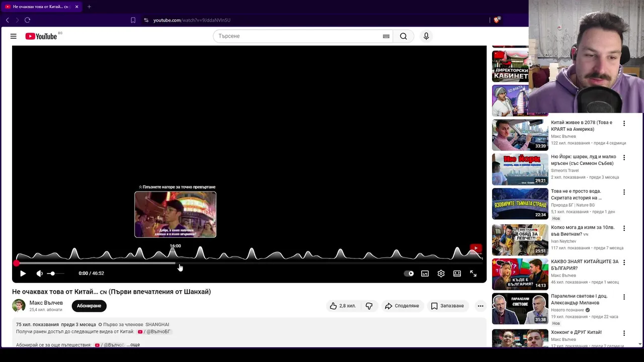Open options for Паралелни светове video

click(624, 297)
